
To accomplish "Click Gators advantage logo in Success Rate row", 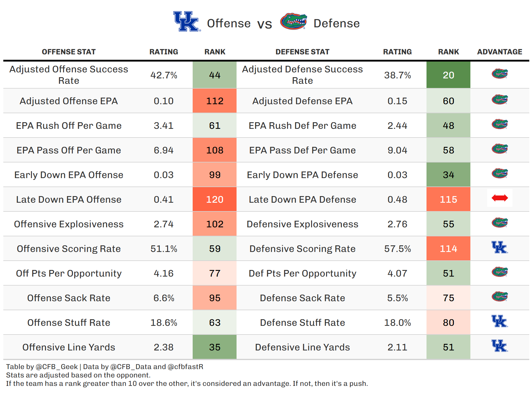I will click(500, 74).
